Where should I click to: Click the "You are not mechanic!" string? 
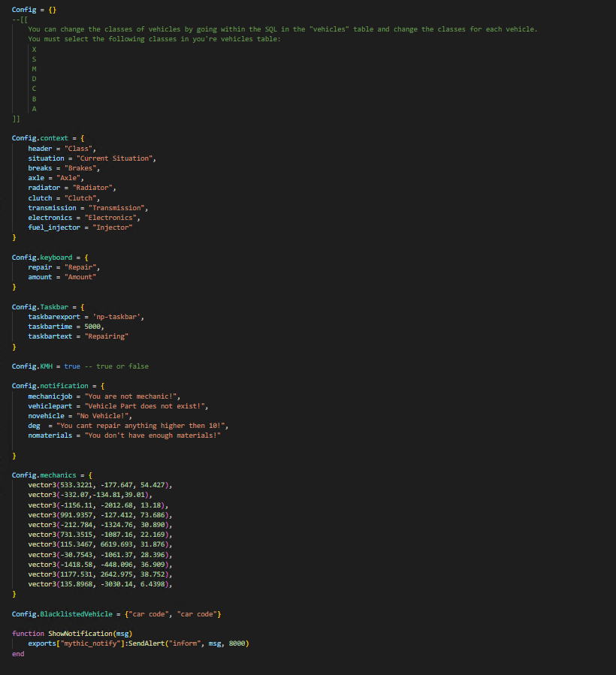pyautogui.click(x=132, y=396)
